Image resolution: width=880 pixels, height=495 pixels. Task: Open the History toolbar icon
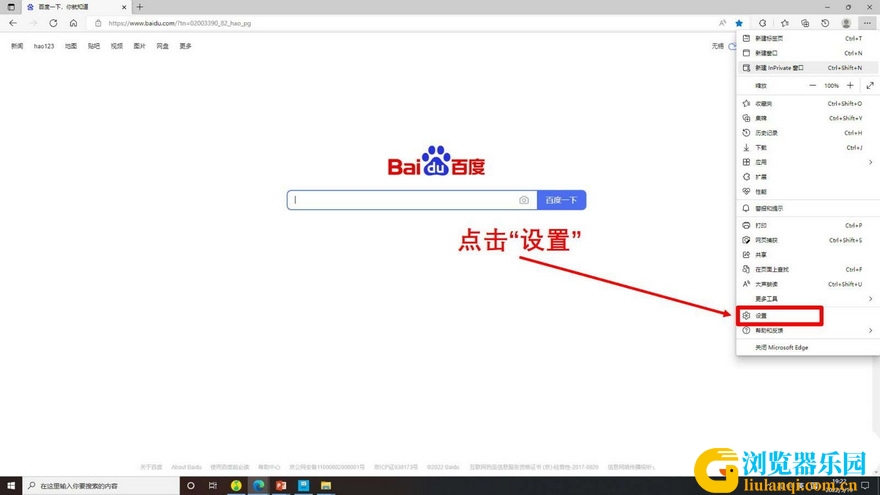click(825, 23)
